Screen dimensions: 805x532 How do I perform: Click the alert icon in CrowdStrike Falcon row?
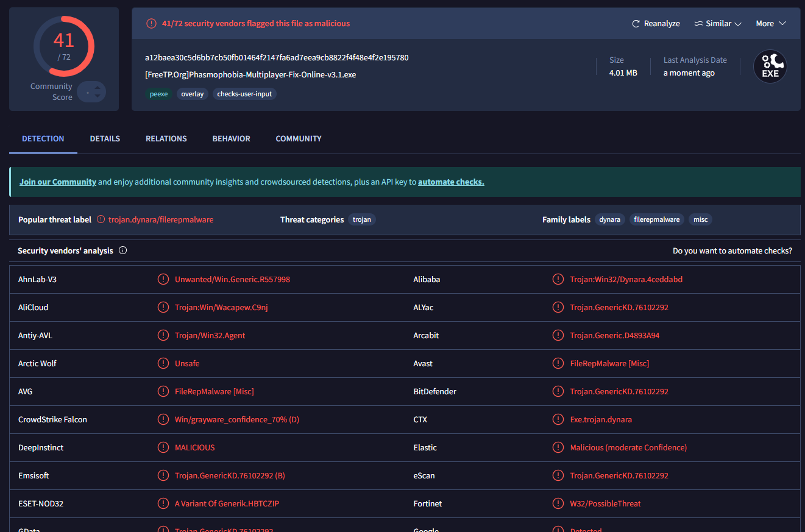[x=163, y=419]
